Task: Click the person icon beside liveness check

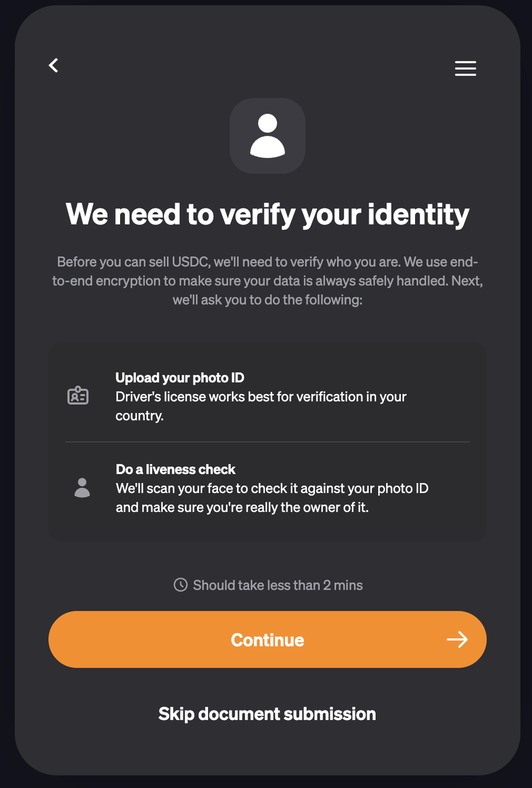Action: coord(82,488)
